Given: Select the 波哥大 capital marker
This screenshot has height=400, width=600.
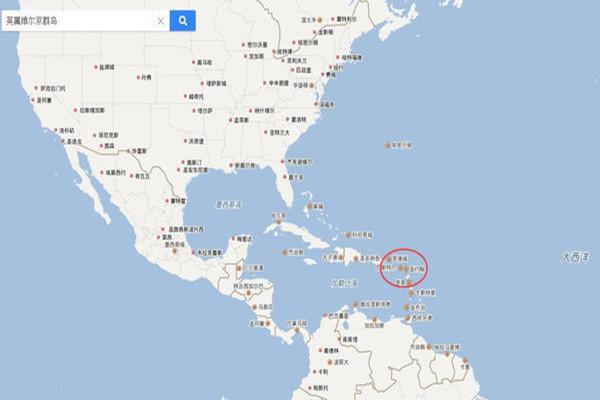Looking at the screenshot, I should tap(330, 362).
